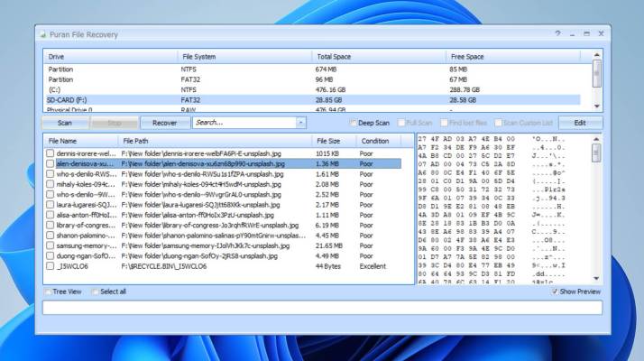Select the (C:) drive row

(x=312, y=89)
